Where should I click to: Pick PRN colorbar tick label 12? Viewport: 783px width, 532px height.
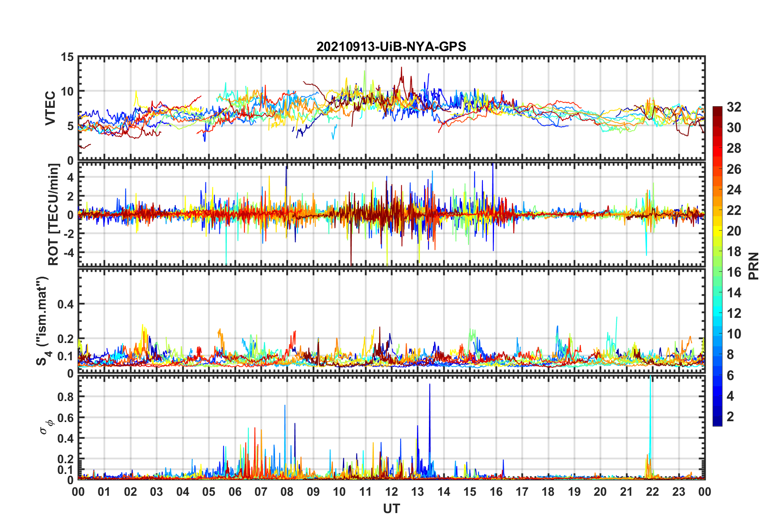tap(734, 313)
